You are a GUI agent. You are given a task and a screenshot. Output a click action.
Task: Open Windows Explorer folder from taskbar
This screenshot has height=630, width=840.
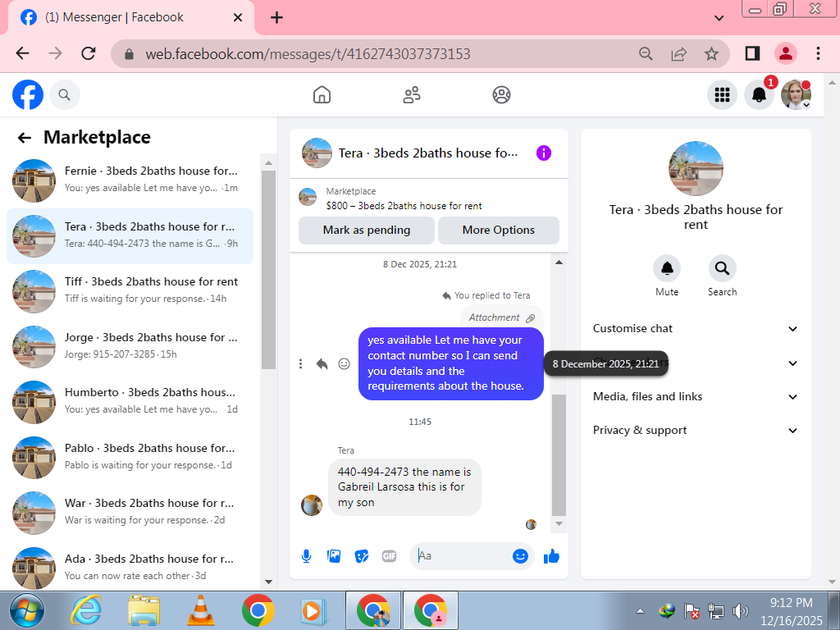click(144, 611)
